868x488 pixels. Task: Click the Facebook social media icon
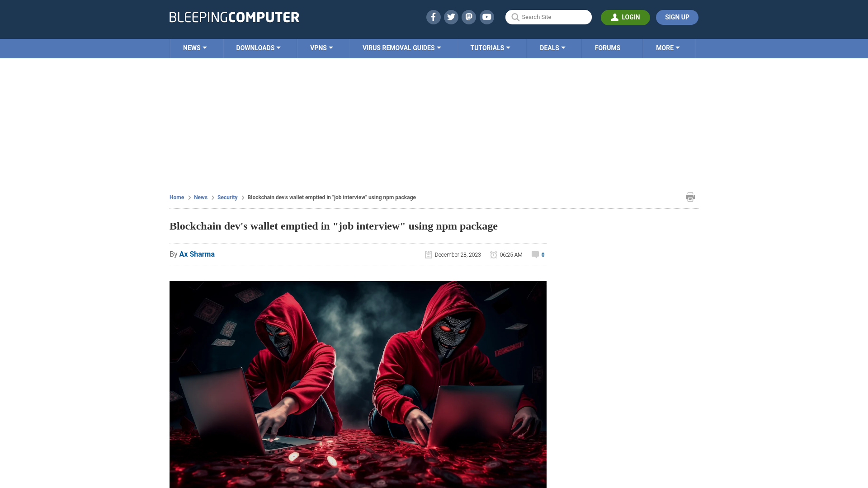[433, 17]
